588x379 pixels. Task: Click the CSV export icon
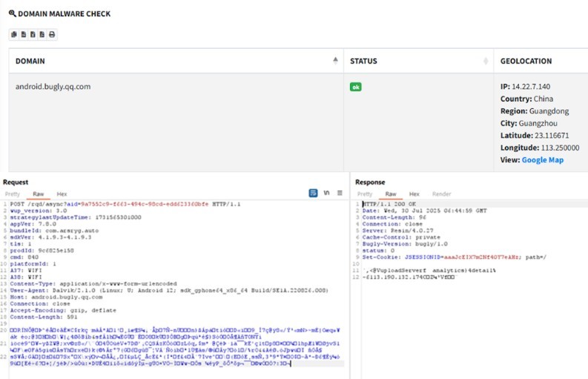tap(23, 34)
